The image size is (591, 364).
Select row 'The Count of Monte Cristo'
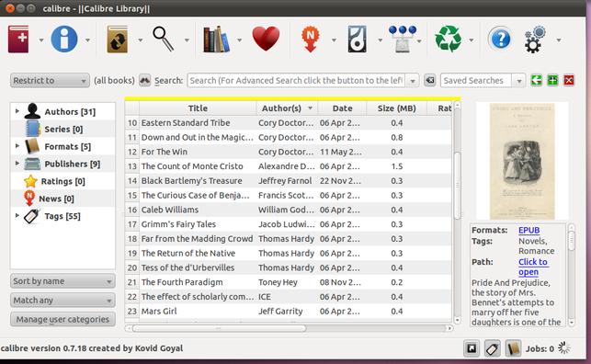pos(289,166)
